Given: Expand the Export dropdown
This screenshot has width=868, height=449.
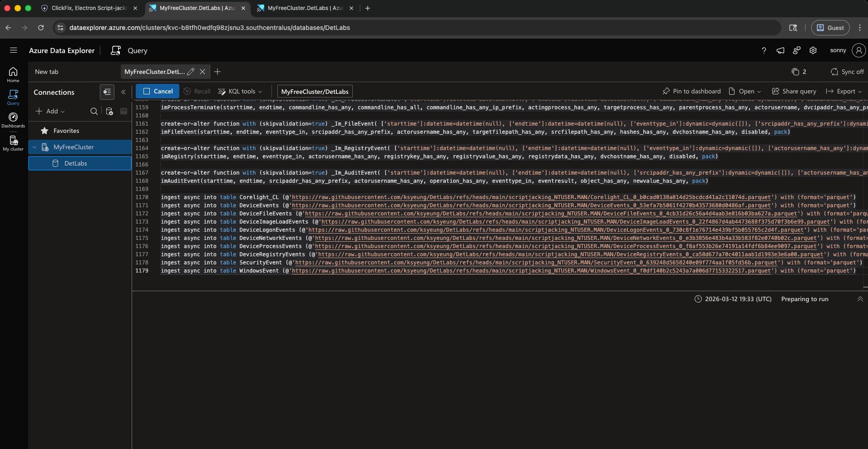Looking at the screenshot, I should pos(843,91).
